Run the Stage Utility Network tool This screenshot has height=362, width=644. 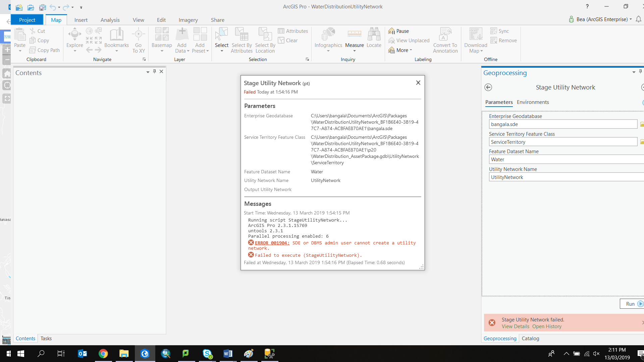tap(632, 304)
